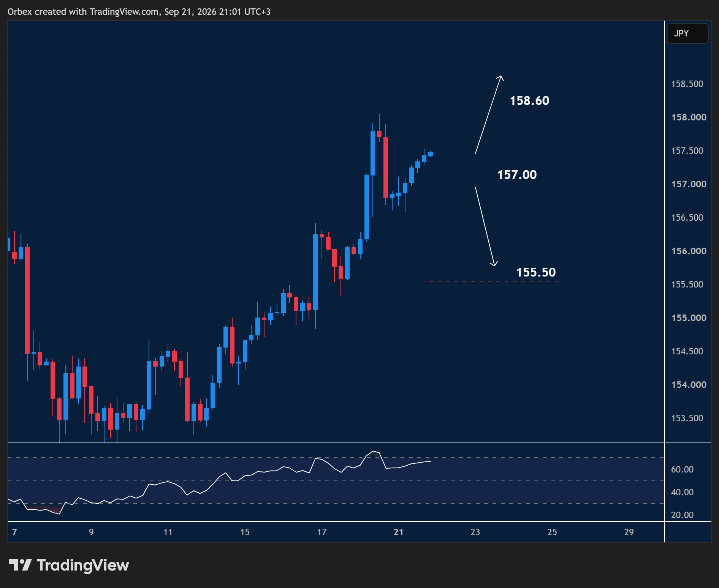The height and width of the screenshot is (588, 719).
Task: Click the 40.00 RSI scale value
Action: coord(682,492)
